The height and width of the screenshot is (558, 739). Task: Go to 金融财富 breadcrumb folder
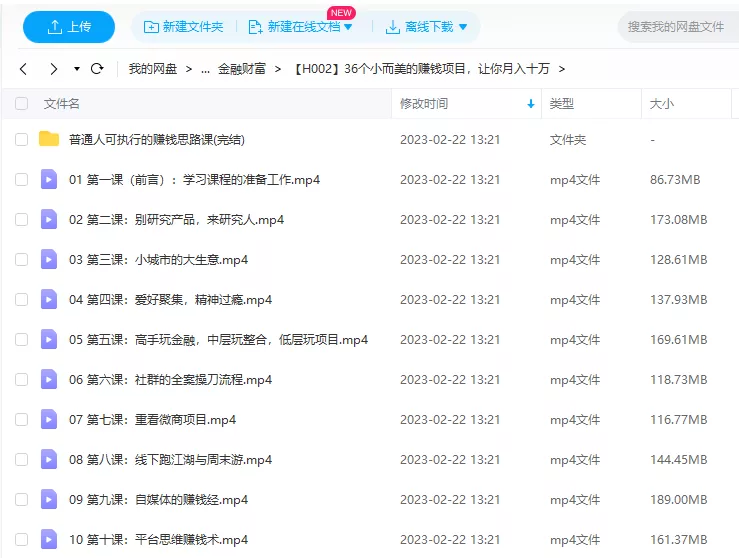click(x=243, y=69)
